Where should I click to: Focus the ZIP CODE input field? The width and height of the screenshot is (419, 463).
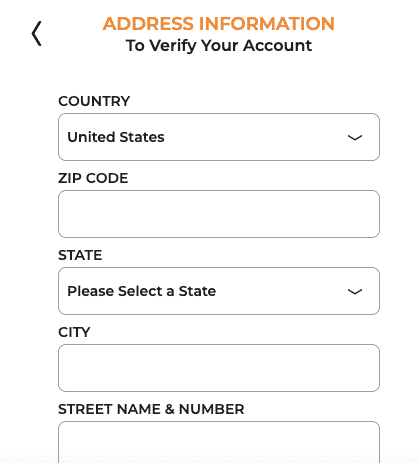click(x=219, y=214)
